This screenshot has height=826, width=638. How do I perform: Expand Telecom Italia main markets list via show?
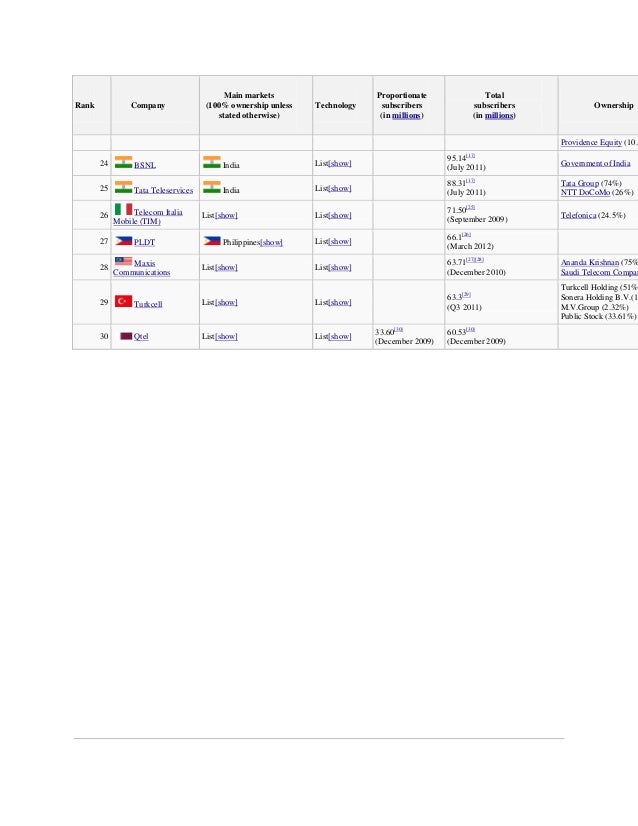point(227,215)
